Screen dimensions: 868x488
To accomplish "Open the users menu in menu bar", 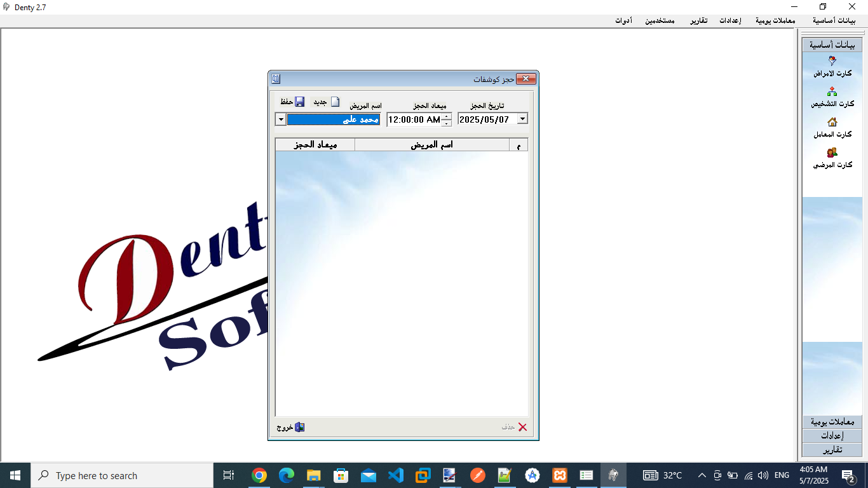I will 660,21.
